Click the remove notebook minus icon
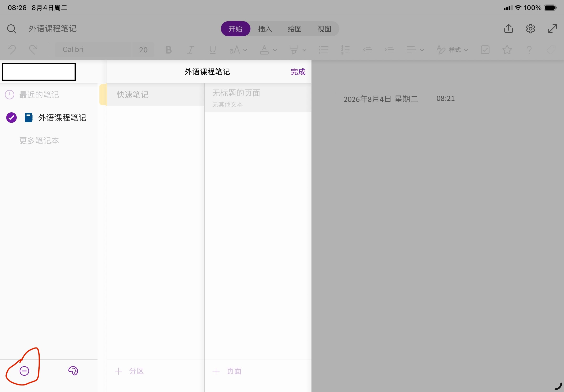The image size is (564, 392). pos(24,371)
